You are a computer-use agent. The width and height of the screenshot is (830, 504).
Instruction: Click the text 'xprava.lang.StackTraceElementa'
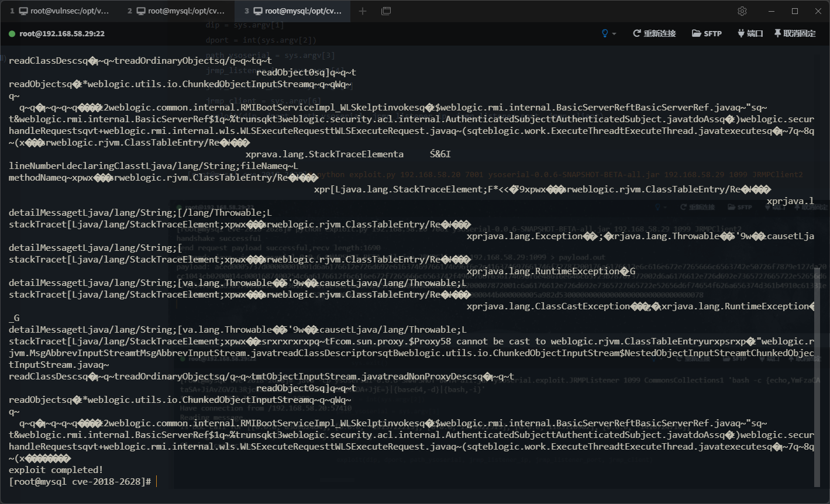pyautogui.click(x=325, y=154)
